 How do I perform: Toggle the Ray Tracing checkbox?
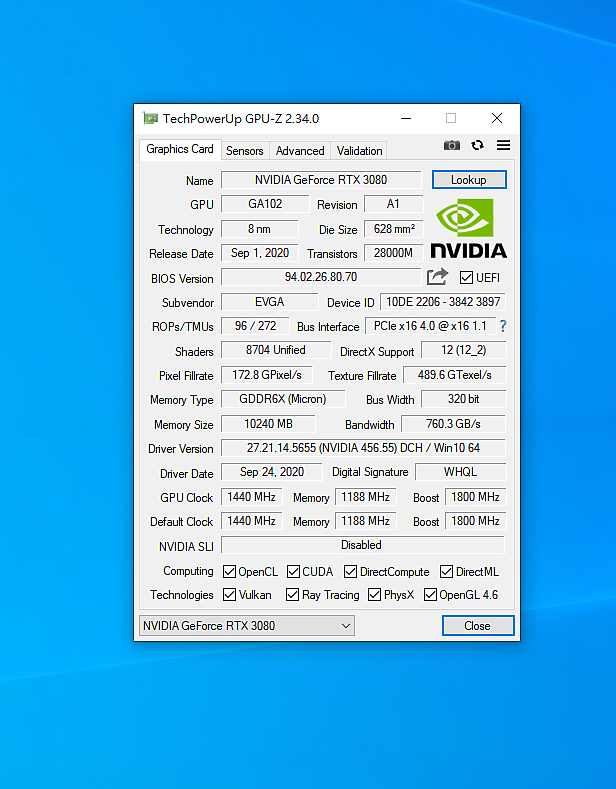click(292, 595)
